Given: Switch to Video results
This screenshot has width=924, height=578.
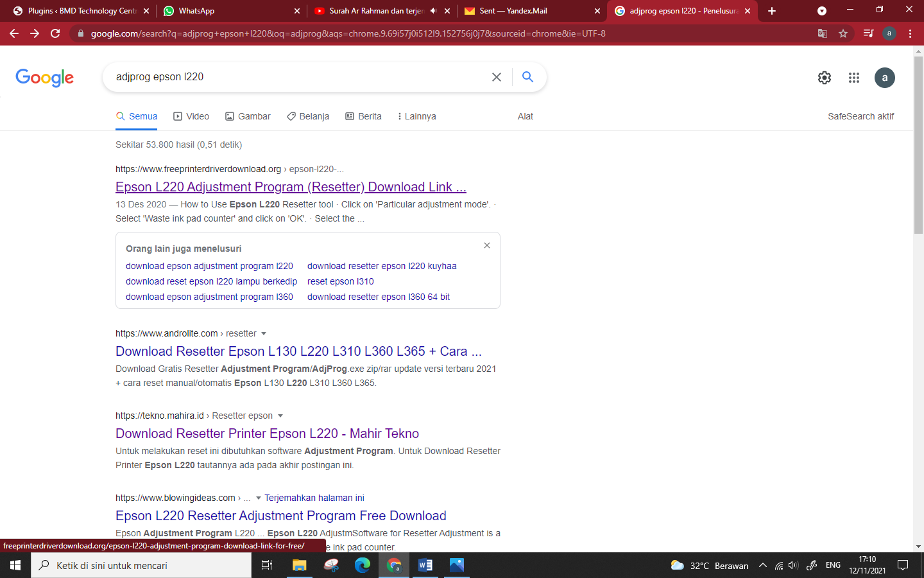Looking at the screenshot, I should point(191,116).
